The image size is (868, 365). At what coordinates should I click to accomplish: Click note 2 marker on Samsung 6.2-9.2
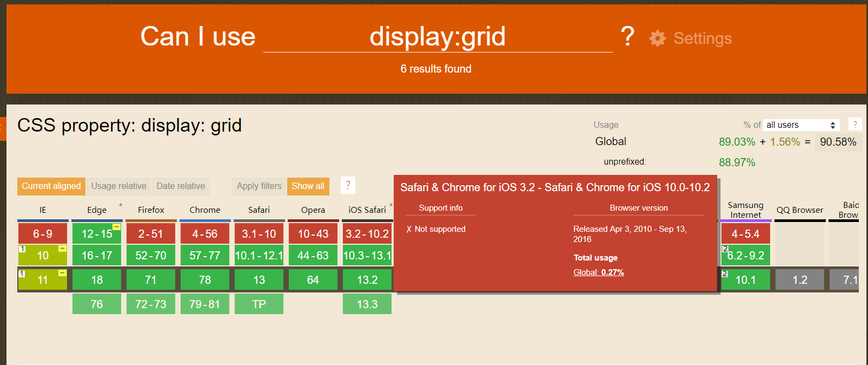tap(725, 249)
